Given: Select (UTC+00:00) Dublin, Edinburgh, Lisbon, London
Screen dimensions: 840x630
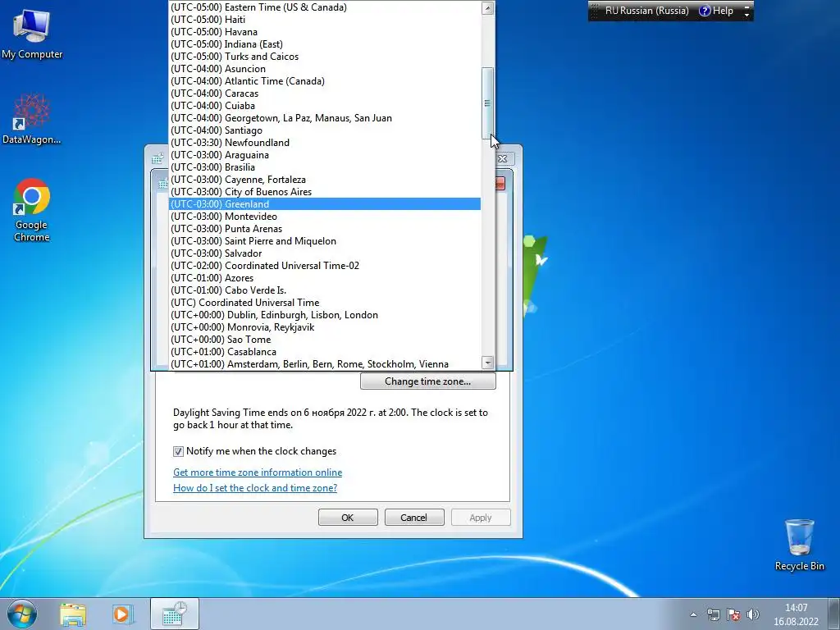Looking at the screenshot, I should (325, 316).
